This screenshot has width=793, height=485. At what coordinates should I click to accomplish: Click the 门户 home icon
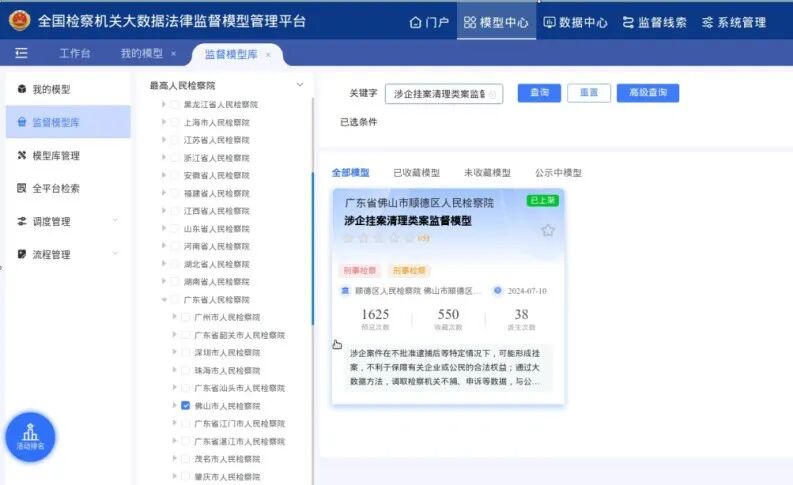coord(415,23)
